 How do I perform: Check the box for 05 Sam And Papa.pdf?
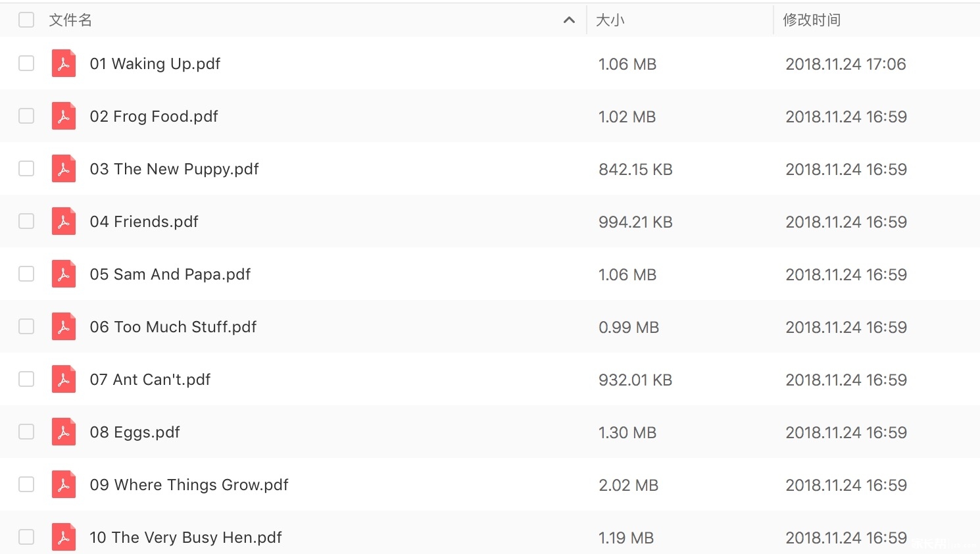[x=26, y=274]
